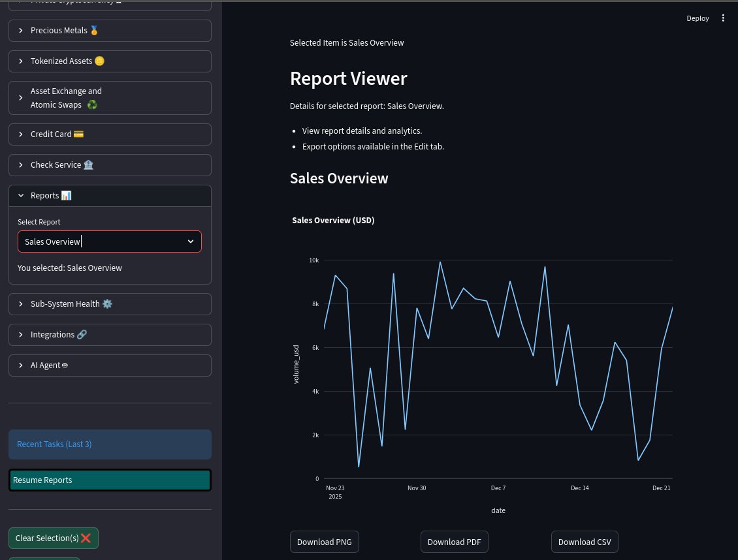Click the bar chart icon beside Reports
This screenshot has height=560, width=738.
click(x=66, y=196)
